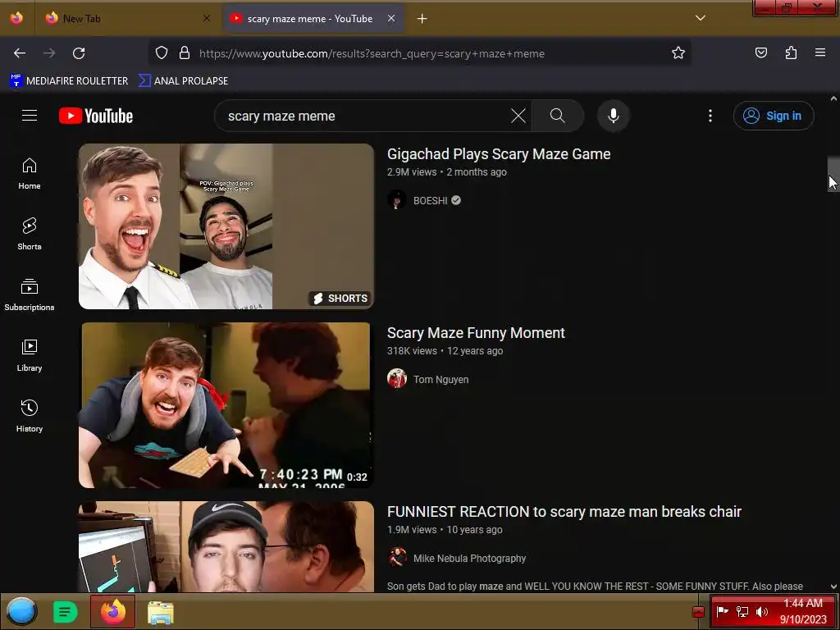The width and height of the screenshot is (840, 630).
Task: Open MEDIAFIRE ROULETTER bookmark
Action: pyautogui.click(x=69, y=81)
